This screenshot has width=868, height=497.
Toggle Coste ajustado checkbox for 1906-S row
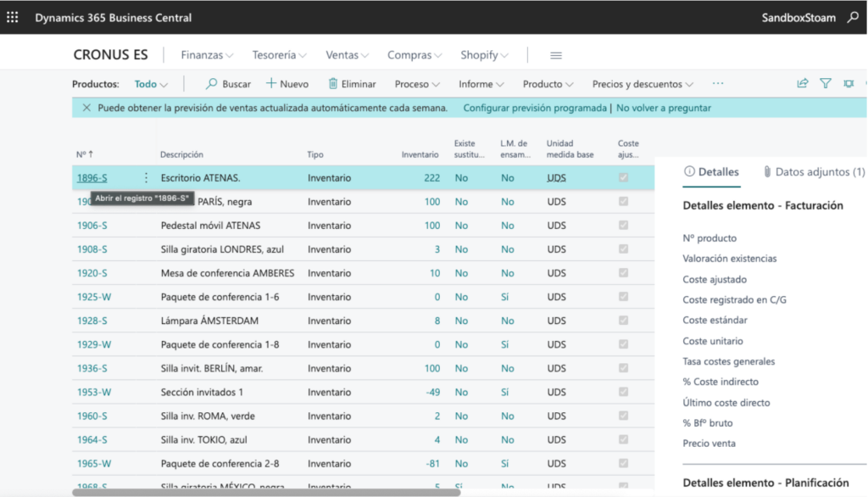[623, 225]
